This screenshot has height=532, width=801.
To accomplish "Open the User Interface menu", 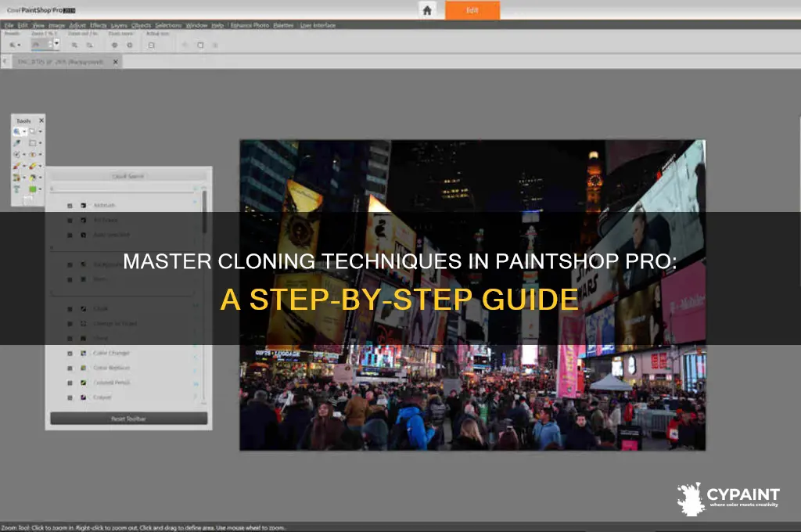I will pos(318,25).
